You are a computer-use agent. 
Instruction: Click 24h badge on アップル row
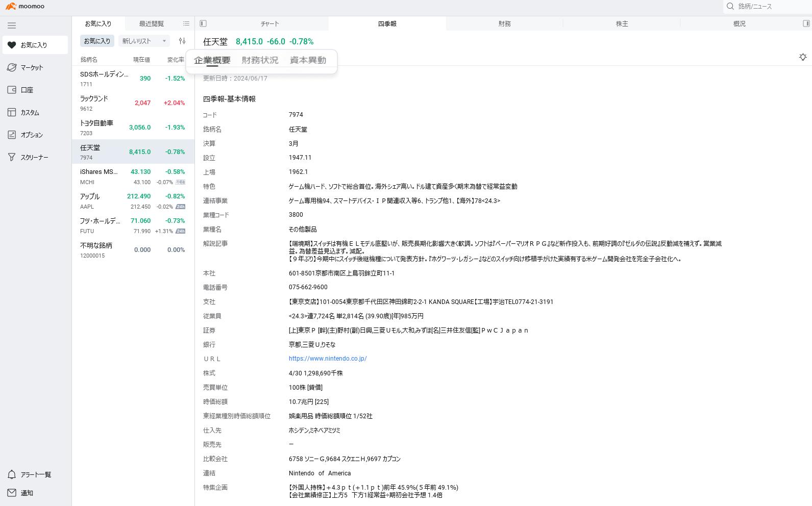[x=181, y=207]
